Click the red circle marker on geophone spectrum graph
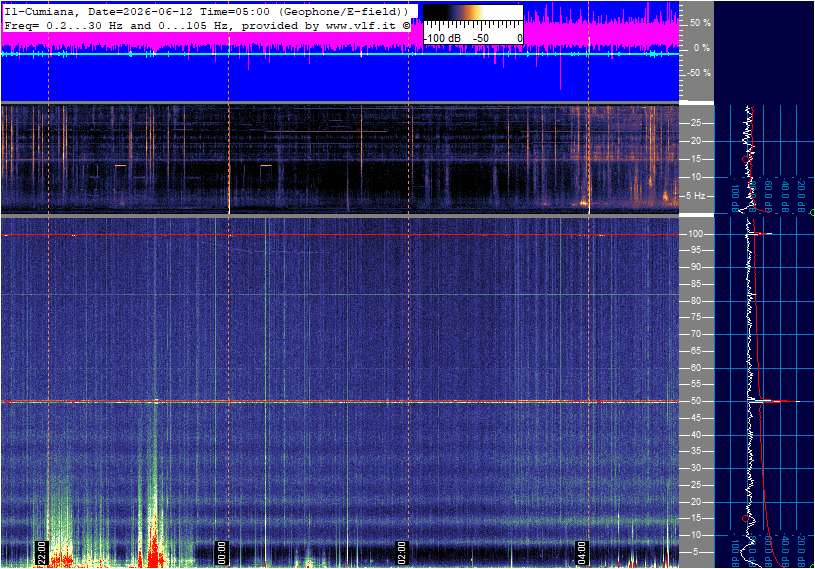This screenshot has width=815, height=569. tap(745, 159)
